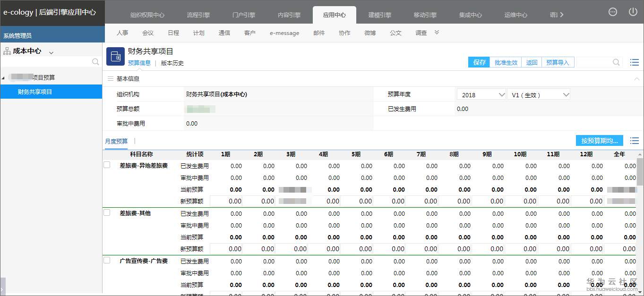Open the 成本中心 dropdown arrow
644x296 pixels.
point(51,52)
